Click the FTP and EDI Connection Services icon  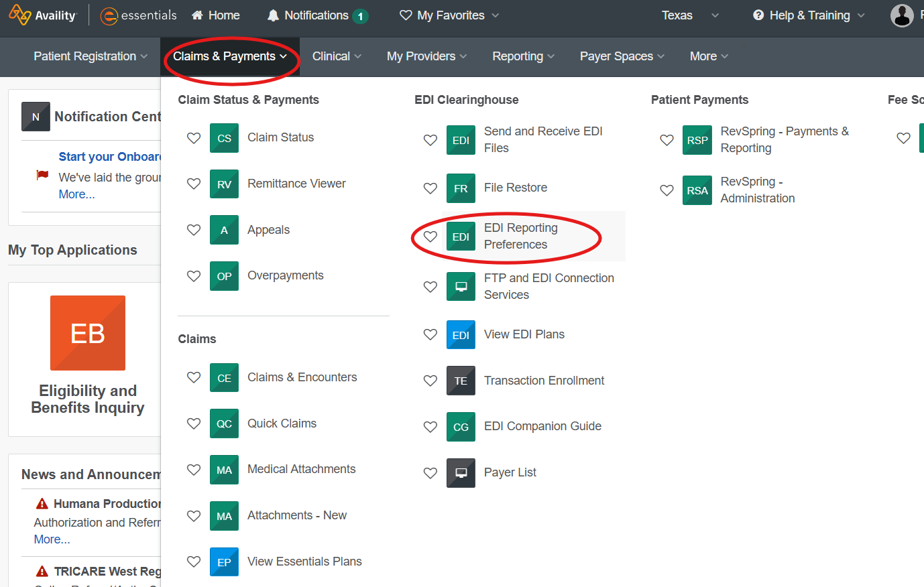[461, 287]
